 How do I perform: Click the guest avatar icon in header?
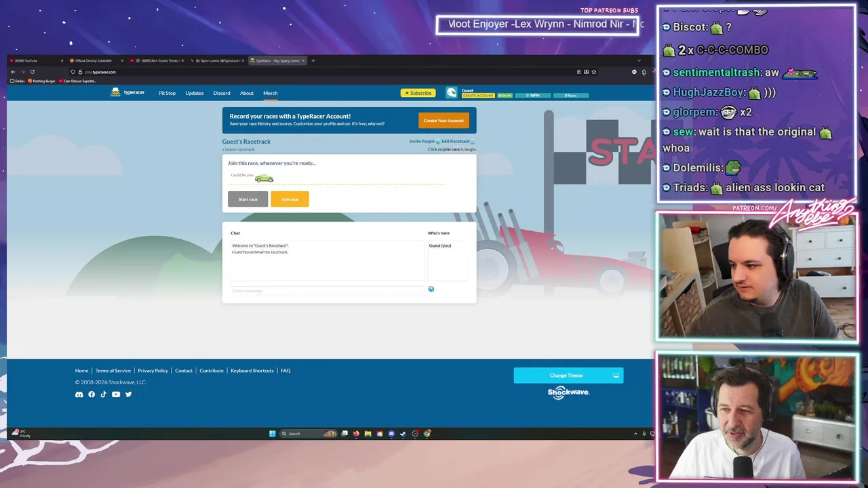pos(452,93)
